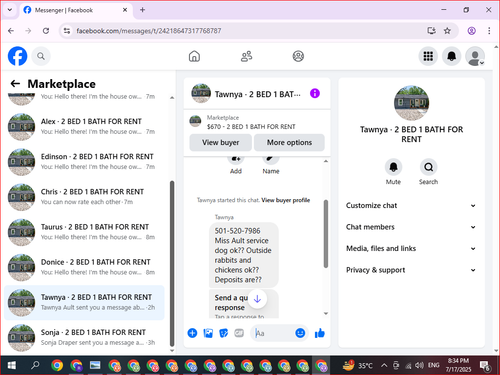Click the browser address bar URL
Image resolution: width=500 pixels, height=375 pixels.
[x=149, y=31]
